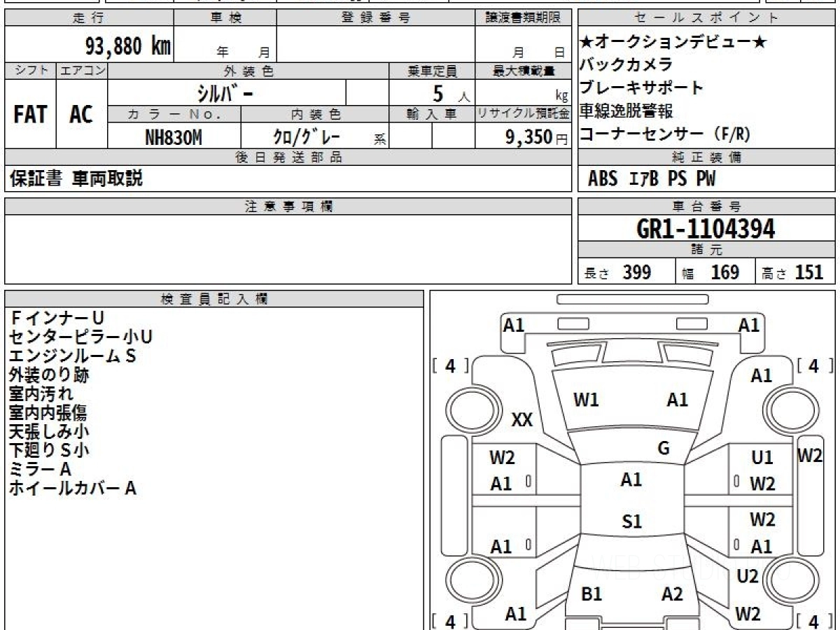Click the エアコン header
The height and width of the screenshot is (630, 840).
(x=82, y=71)
